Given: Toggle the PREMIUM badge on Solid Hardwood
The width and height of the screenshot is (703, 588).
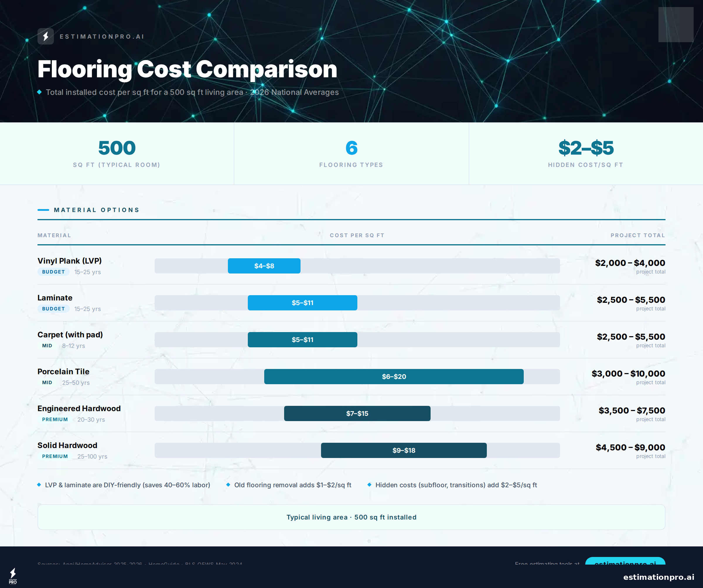Looking at the screenshot, I should click(x=54, y=456).
